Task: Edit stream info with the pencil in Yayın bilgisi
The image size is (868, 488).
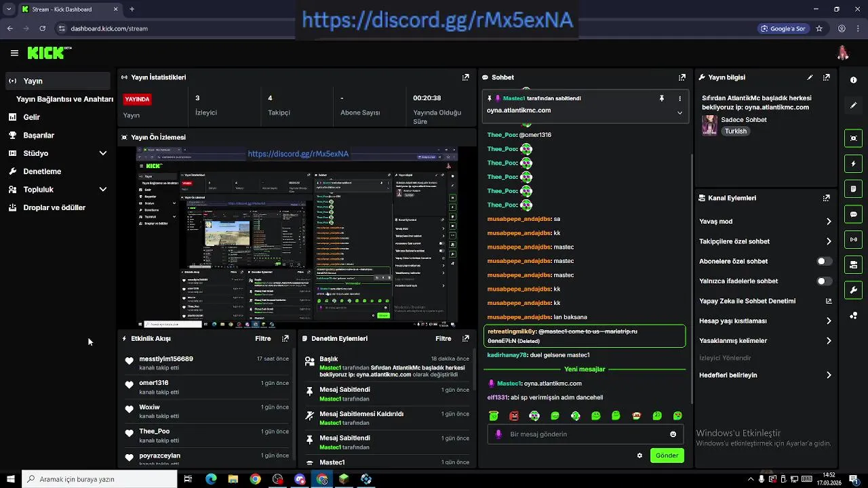Action: tap(810, 77)
